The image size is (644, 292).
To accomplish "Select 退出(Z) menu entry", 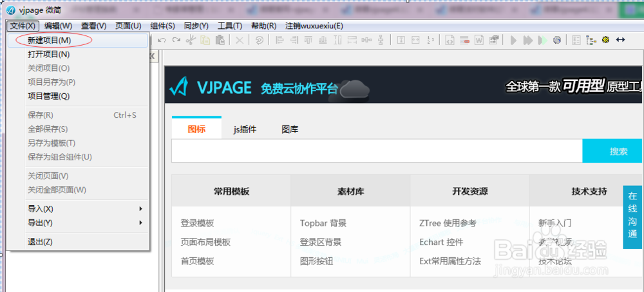I will pyautogui.click(x=78, y=242).
